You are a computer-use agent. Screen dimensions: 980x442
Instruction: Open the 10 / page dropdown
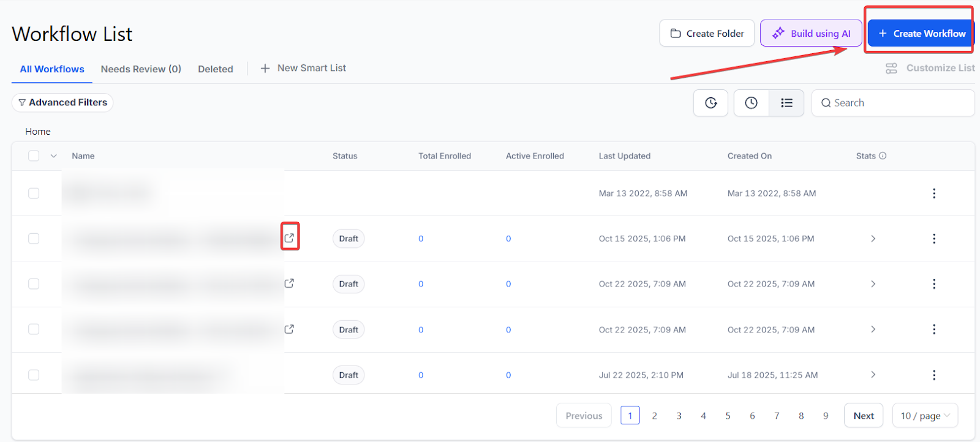coord(925,416)
